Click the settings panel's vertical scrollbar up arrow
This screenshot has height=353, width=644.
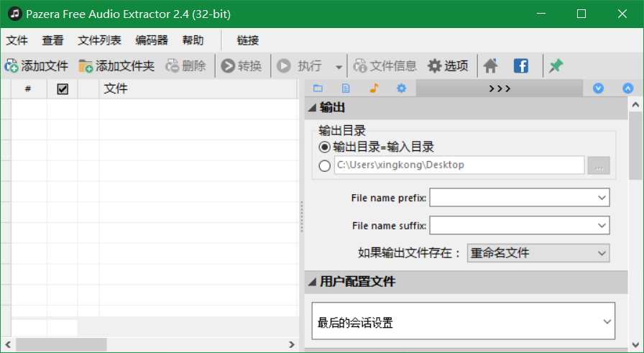[636, 104]
